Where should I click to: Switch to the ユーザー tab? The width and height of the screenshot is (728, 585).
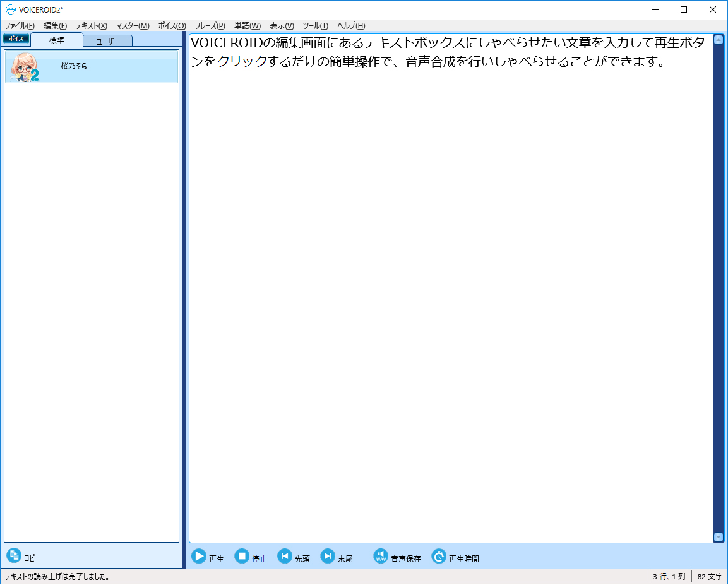click(x=108, y=41)
